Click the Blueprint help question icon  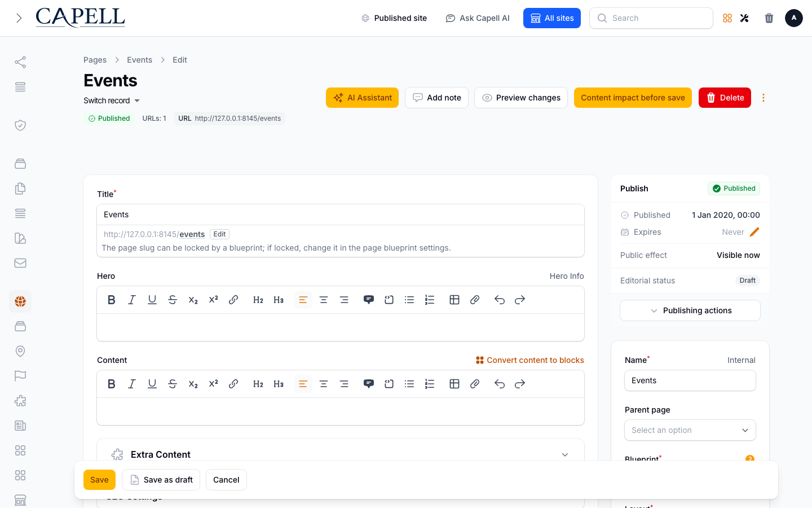[x=750, y=459]
